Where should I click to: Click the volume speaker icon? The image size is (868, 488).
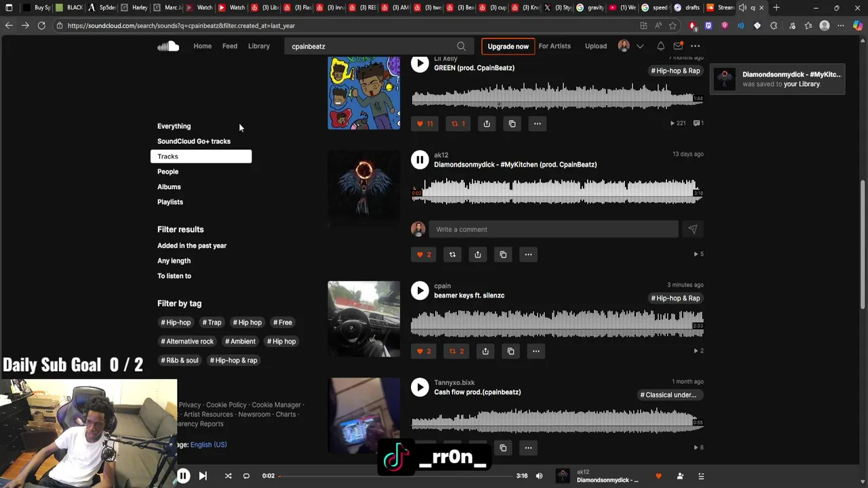[539, 476]
